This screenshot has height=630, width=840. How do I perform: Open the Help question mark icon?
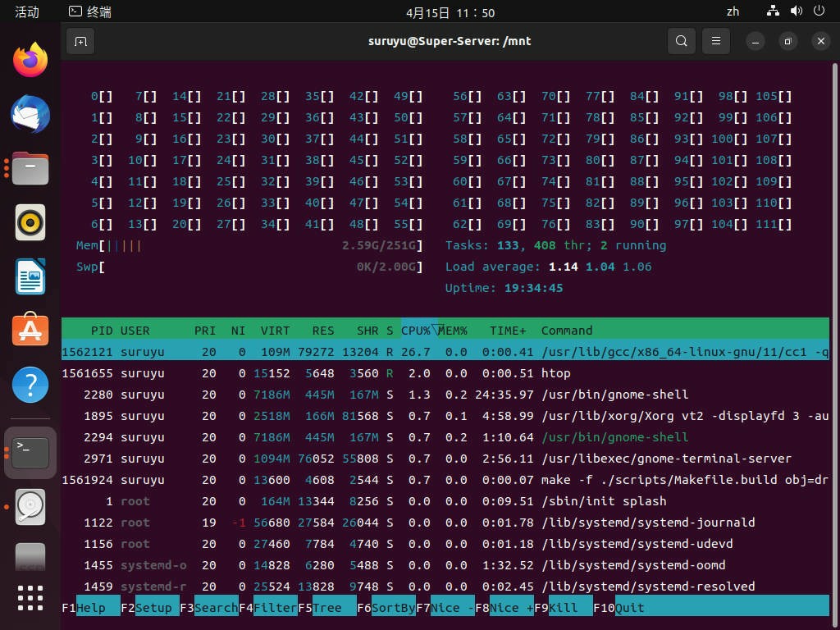tap(30, 385)
